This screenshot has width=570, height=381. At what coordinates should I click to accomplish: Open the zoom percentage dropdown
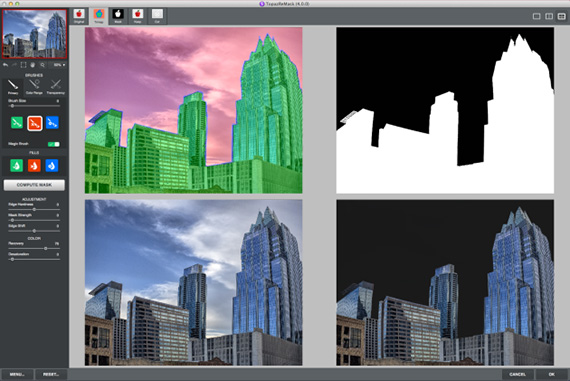tap(59, 65)
